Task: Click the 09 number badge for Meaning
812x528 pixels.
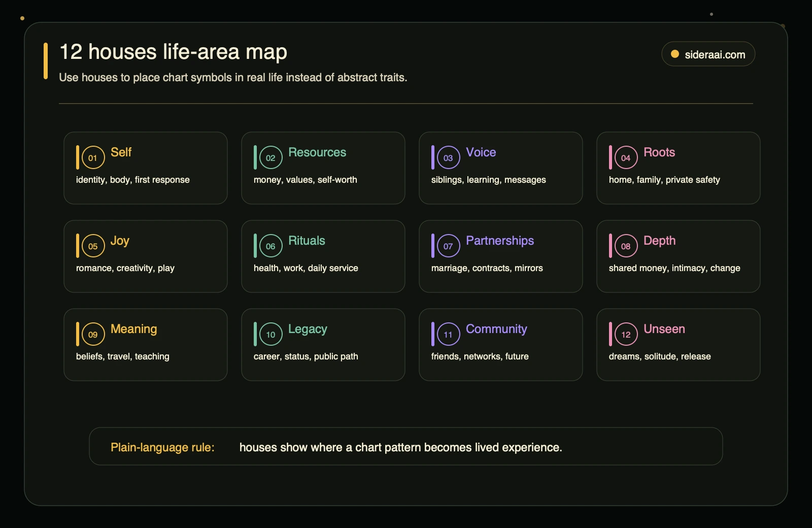Action: 93,334
